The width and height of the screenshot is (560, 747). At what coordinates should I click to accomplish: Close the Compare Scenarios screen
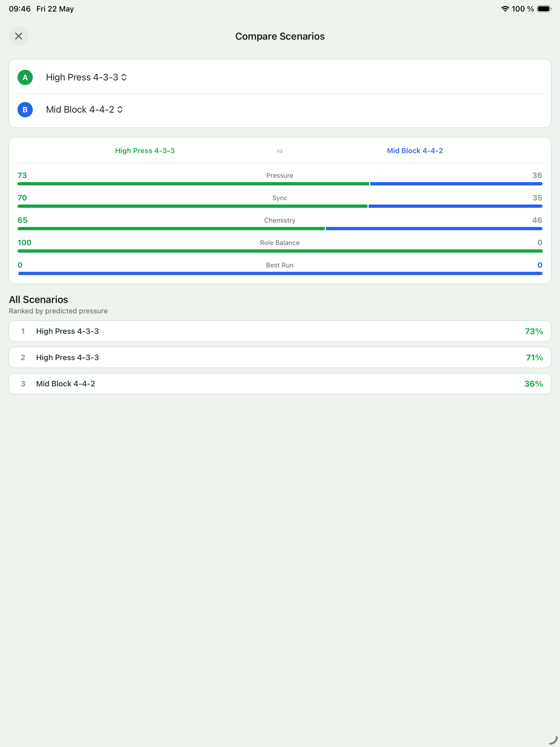[18, 36]
